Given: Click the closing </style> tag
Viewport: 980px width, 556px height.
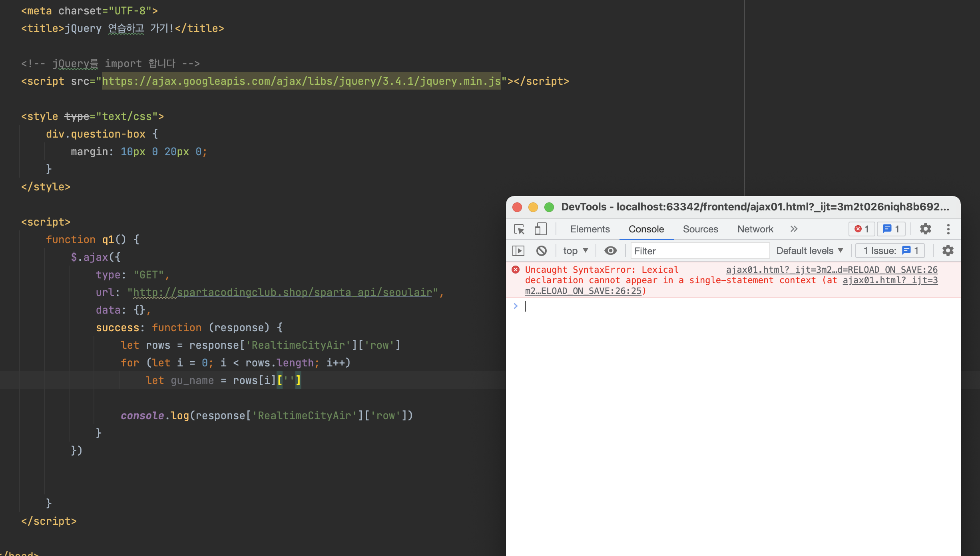Looking at the screenshot, I should click(x=46, y=187).
